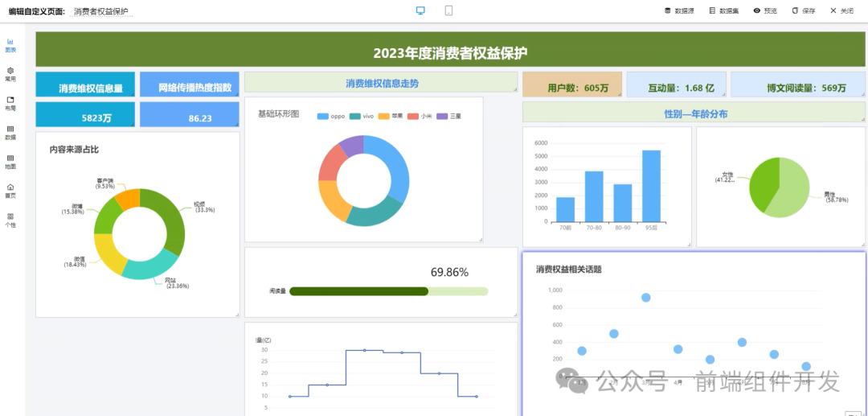The image size is (868, 416).
Task: Click the first step-line point at value 30
Action: pos(364,350)
